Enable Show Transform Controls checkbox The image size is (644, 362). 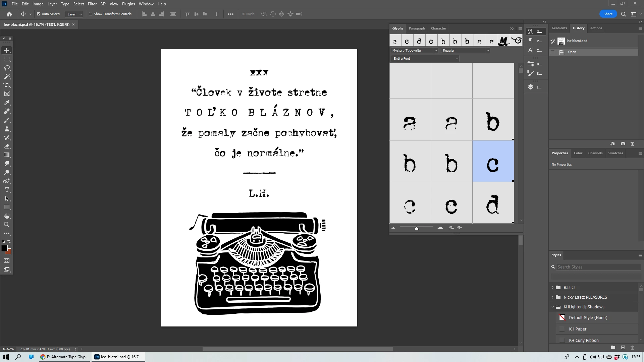click(91, 14)
